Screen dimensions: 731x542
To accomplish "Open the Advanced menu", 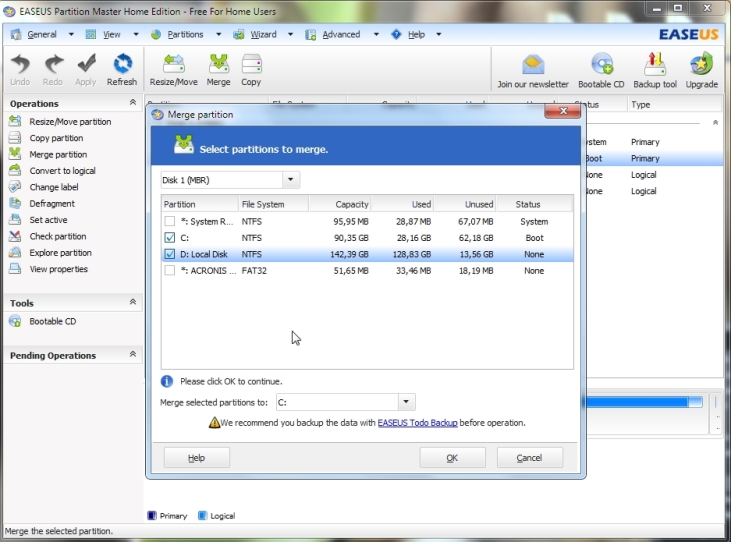I will click(341, 34).
